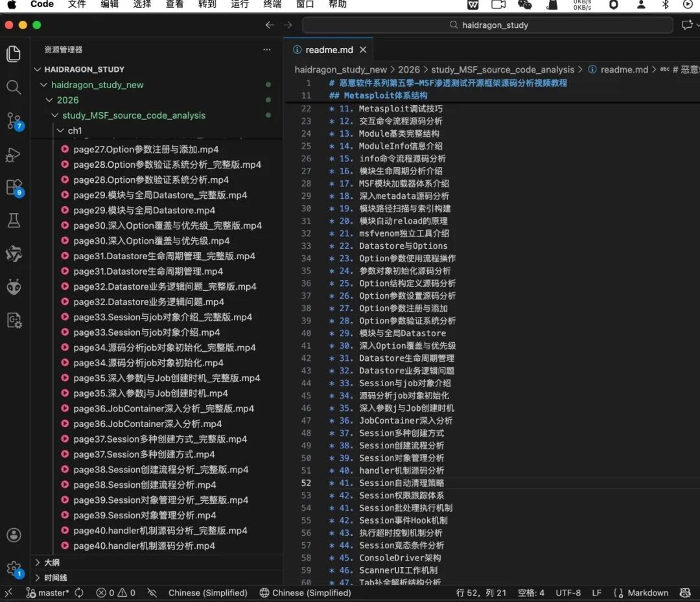700x602 pixels.
Task: Open the 文件 menu
Action: click(76, 4)
